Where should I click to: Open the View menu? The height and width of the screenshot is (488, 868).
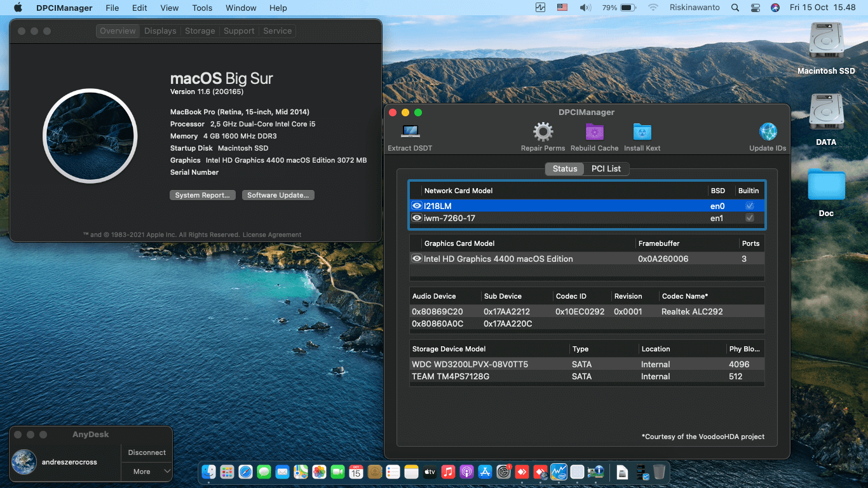click(170, 8)
